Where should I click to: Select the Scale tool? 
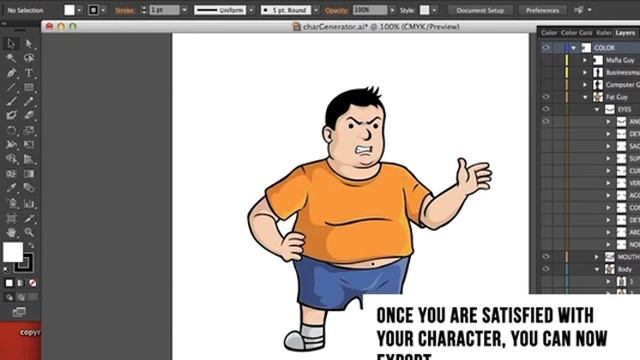[x=29, y=130]
